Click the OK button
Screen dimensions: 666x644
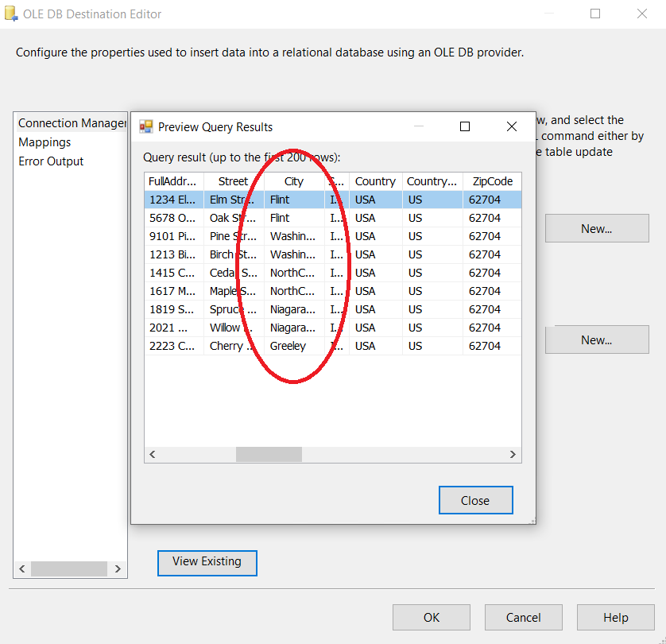click(x=431, y=617)
